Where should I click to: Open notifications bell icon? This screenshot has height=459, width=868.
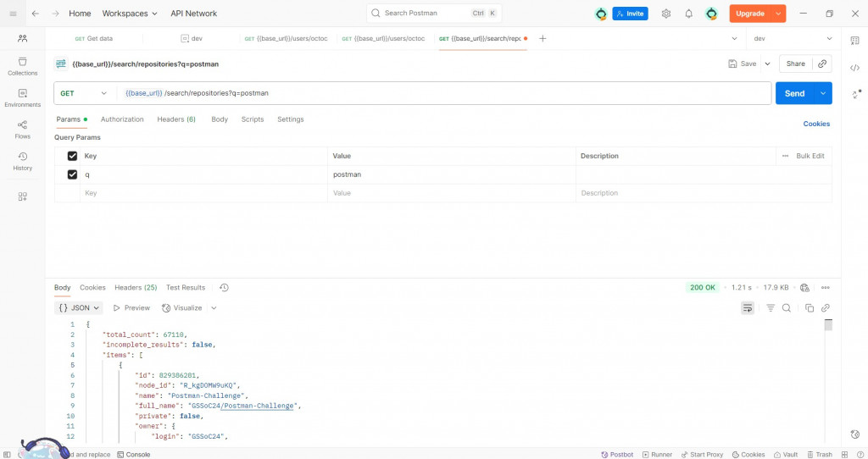[688, 14]
